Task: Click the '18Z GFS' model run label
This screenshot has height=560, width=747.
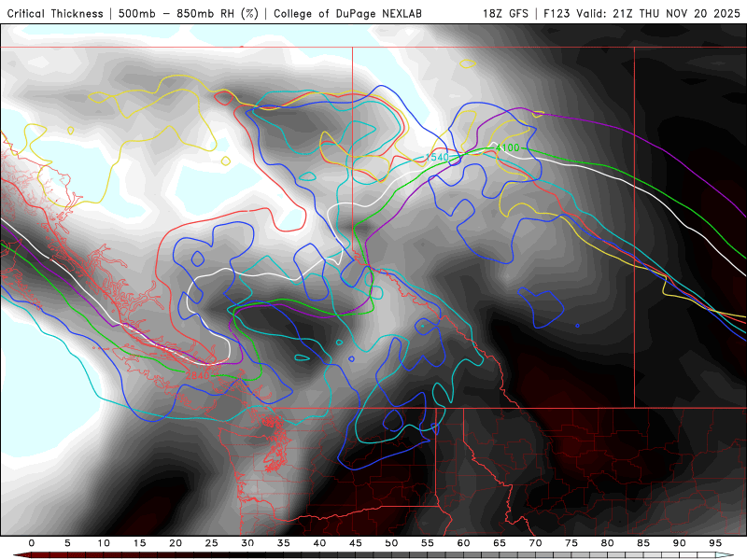Action: [505, 14]
